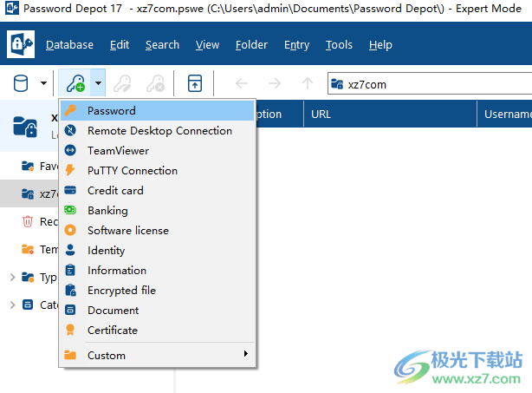This screenshot has height=393, width=532.
Task: Choose Information entry type
Action: 158,271
